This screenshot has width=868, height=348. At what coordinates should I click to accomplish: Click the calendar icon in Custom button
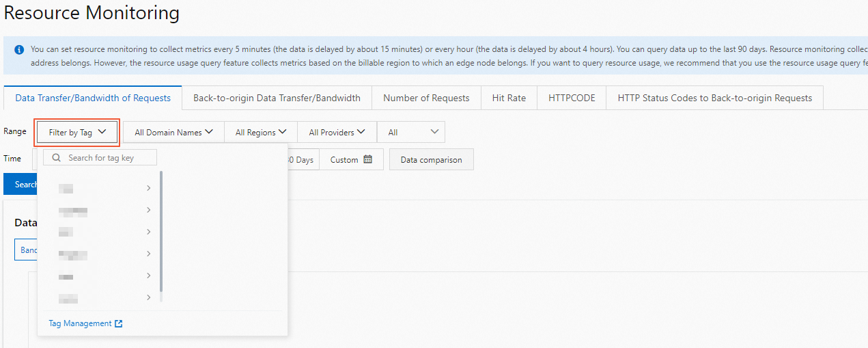[x=368, y=159]
